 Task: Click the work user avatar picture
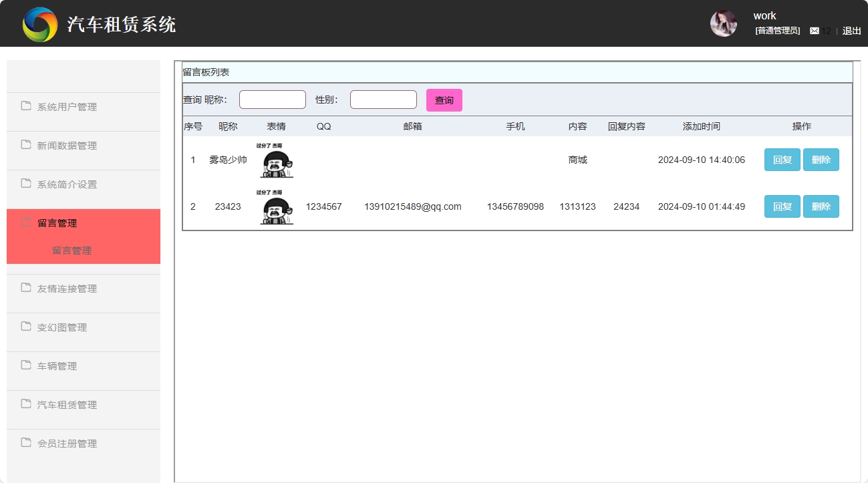pyautogui.click(x=724, y=23)
